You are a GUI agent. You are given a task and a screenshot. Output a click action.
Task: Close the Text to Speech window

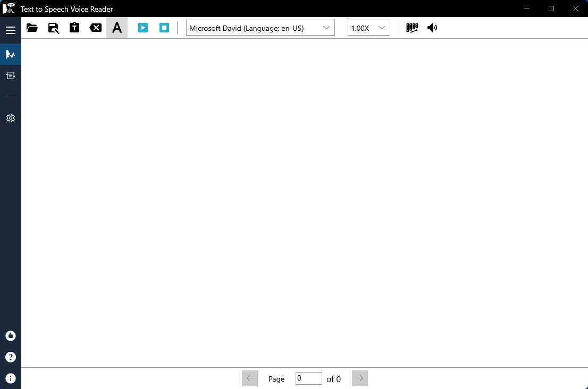point(576,9)
